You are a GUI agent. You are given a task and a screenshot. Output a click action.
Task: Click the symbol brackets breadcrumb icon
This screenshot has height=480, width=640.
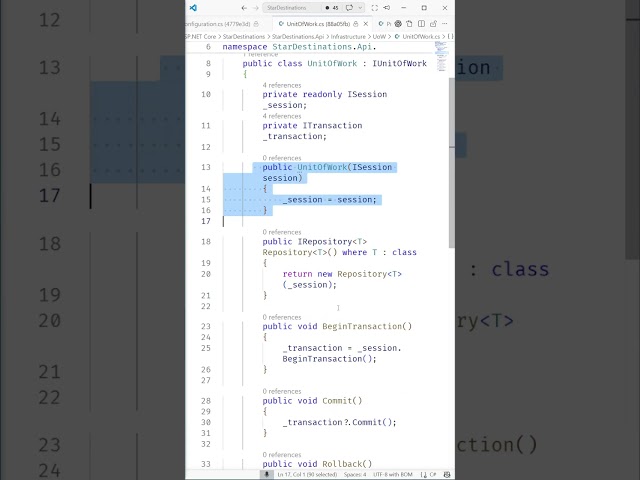(x=450, y=37)
